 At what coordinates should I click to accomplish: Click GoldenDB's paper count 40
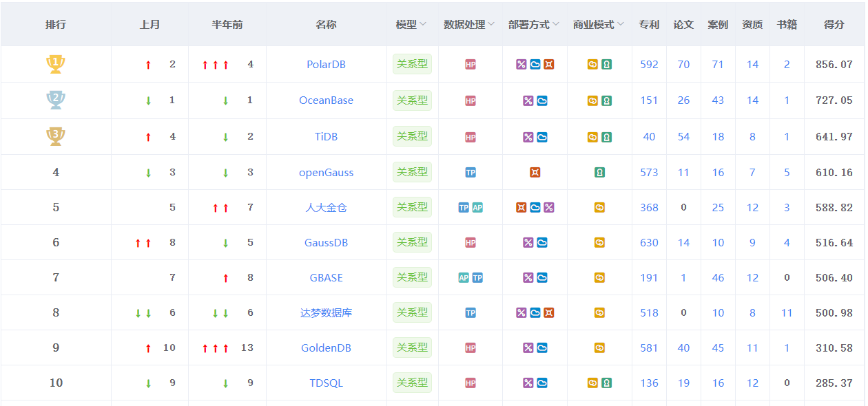click(683, 348)
